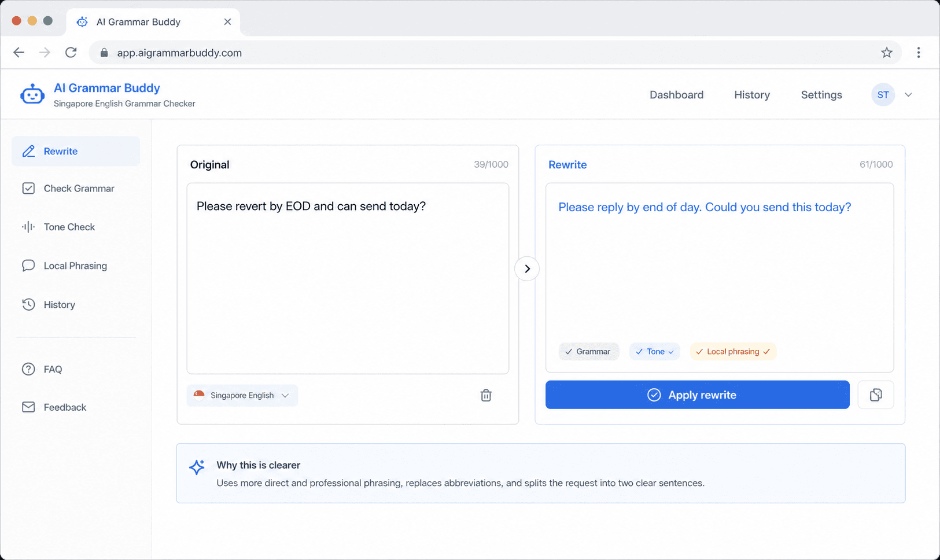Open the Feedback sidebar item
The image size is (940, 560).
(76, 407)
